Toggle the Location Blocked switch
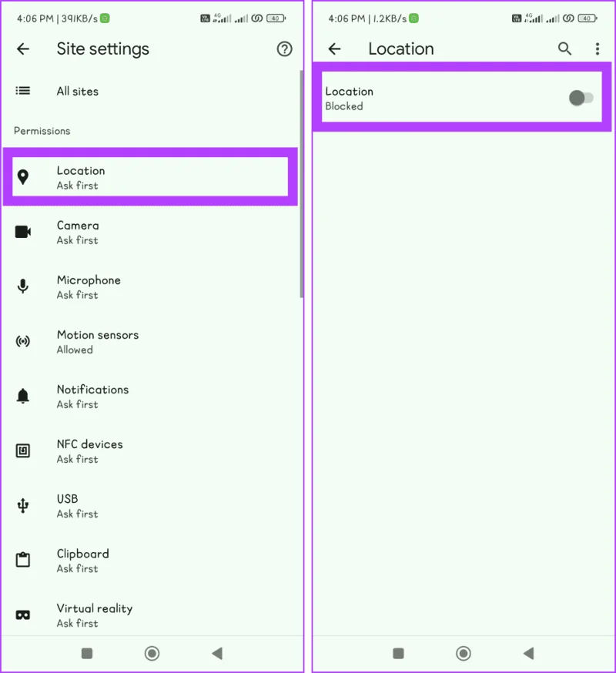The image size is (616, 673). pyautogui.click(x=581, y=98)
